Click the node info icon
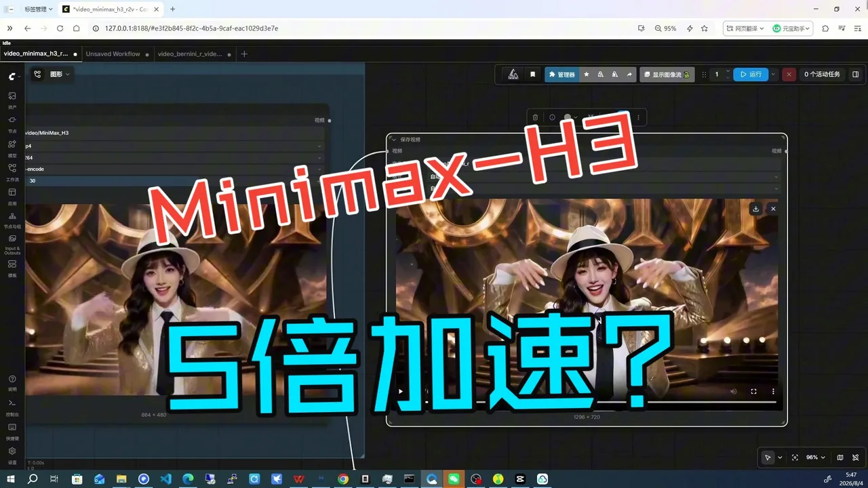 point(552,117)
